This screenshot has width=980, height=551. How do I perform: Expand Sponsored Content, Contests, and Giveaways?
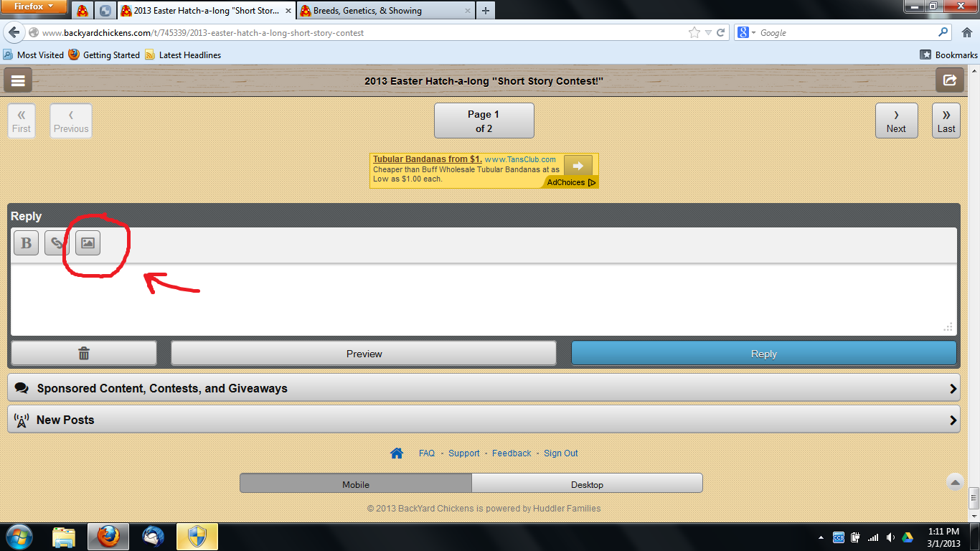tap(483, 388)
